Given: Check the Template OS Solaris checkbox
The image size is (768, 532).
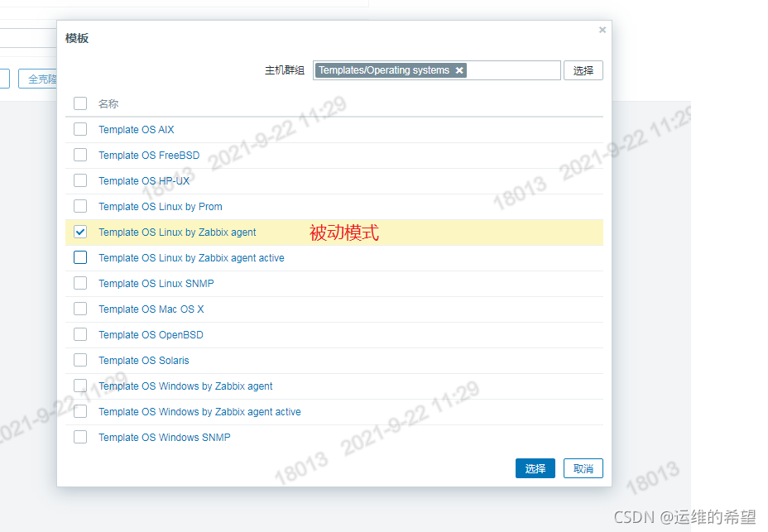Looking at the screenshot, I should tap(80, 360).
